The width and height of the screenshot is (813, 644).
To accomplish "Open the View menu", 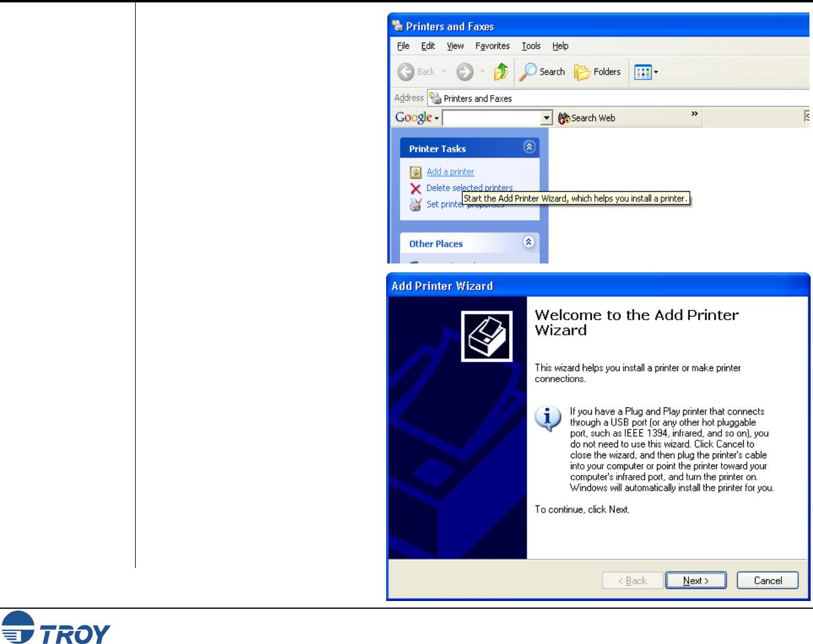I will (456, 46).
